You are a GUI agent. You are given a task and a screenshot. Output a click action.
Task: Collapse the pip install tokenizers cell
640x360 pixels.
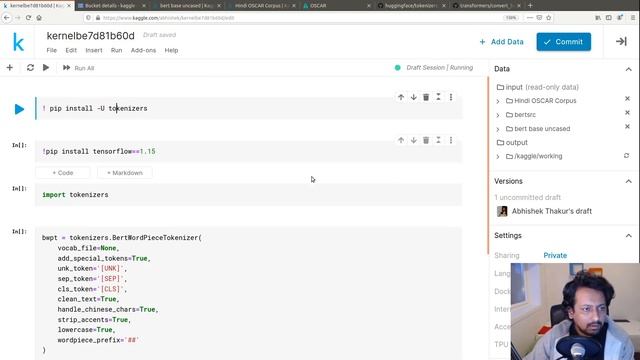[438, 97]
